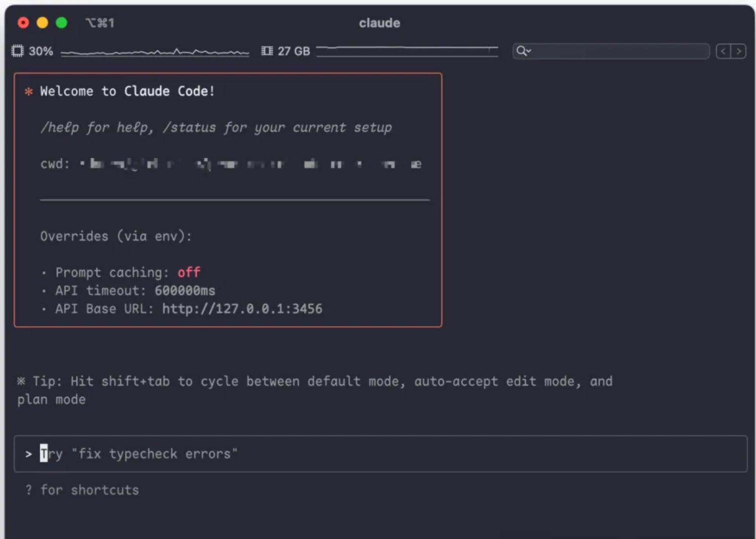This screenshot has width=756, height=539.
Task: Click the shift+tab tip text
Action: (315, 390)
